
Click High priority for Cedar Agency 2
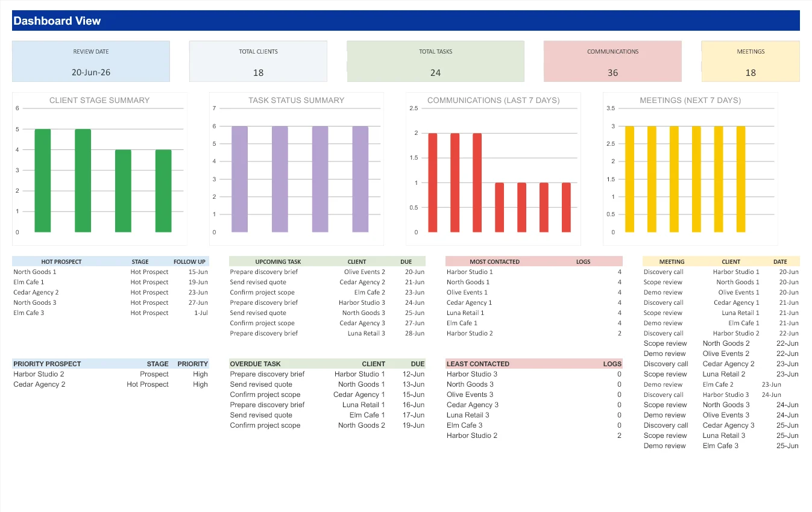coord(200,384)
